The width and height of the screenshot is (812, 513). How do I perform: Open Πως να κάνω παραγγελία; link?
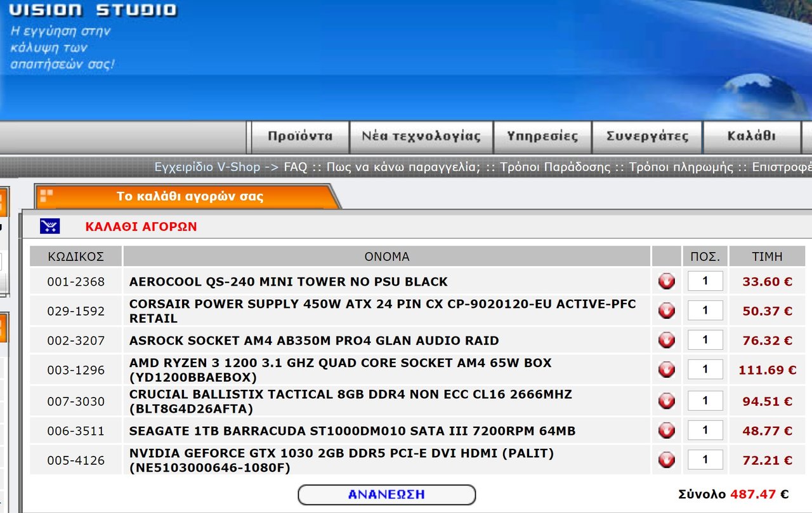pos(403,168)
